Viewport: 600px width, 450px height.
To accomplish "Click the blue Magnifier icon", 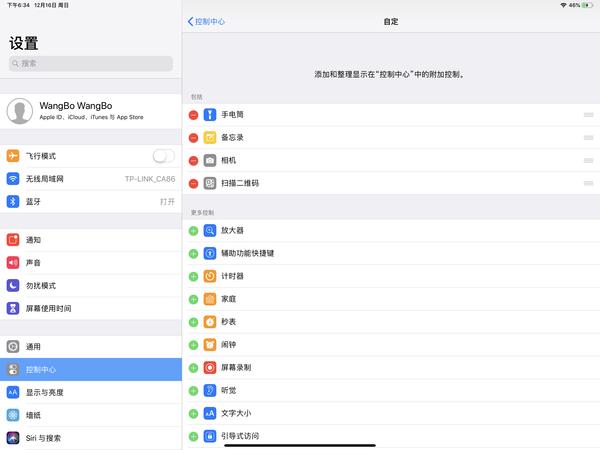I will tap(210, 230).
